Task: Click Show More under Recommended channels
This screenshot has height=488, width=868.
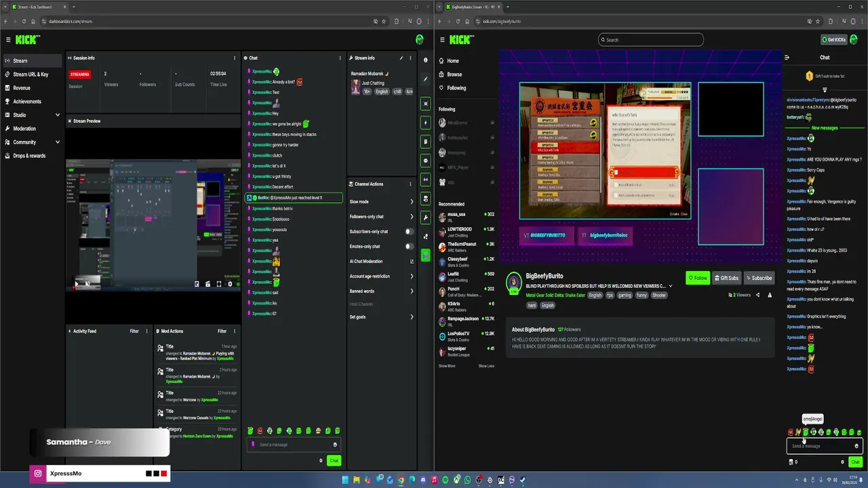Action: (x=447, y=366)
